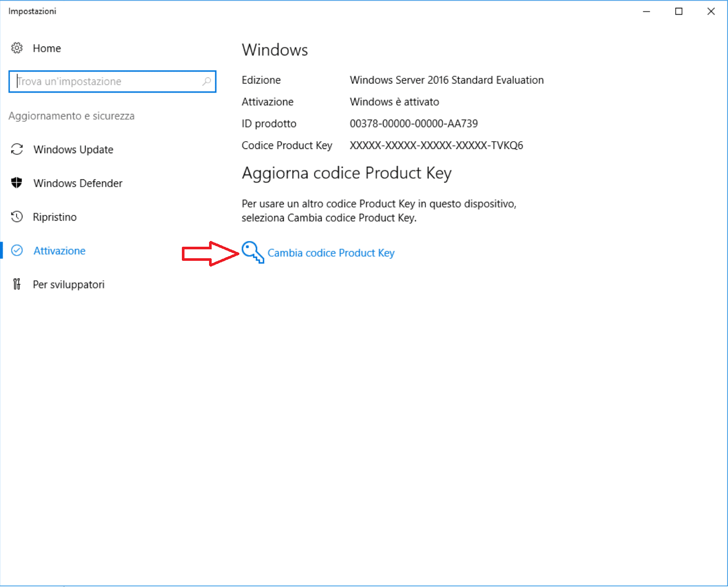
Task: Click the blue key icon
Action: [x=253, y=252]
